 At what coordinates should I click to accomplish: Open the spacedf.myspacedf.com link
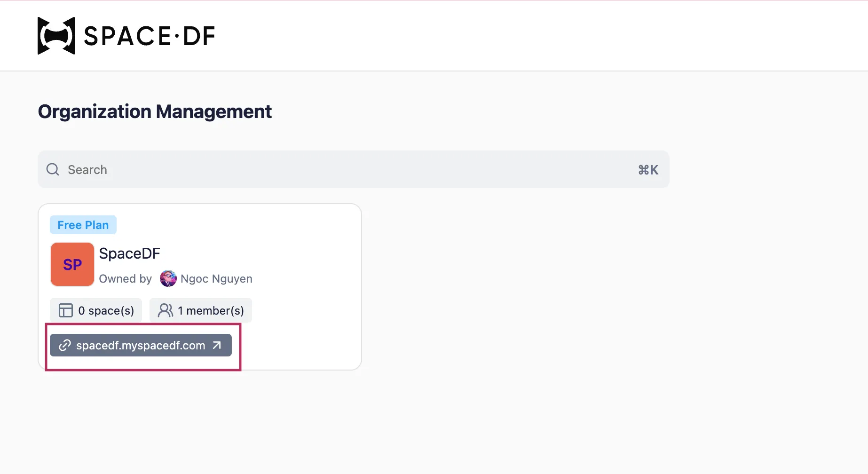tap(141, 346)
